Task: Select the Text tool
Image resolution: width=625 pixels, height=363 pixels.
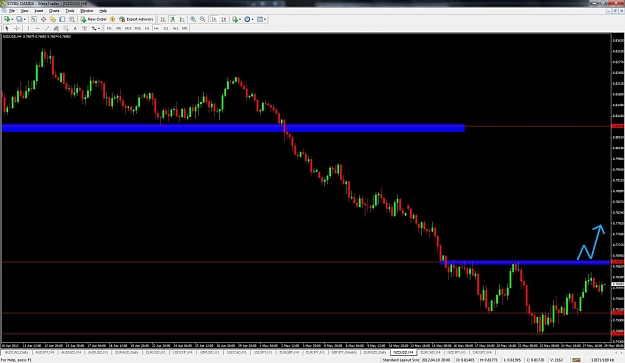Action: click(75, 28)
